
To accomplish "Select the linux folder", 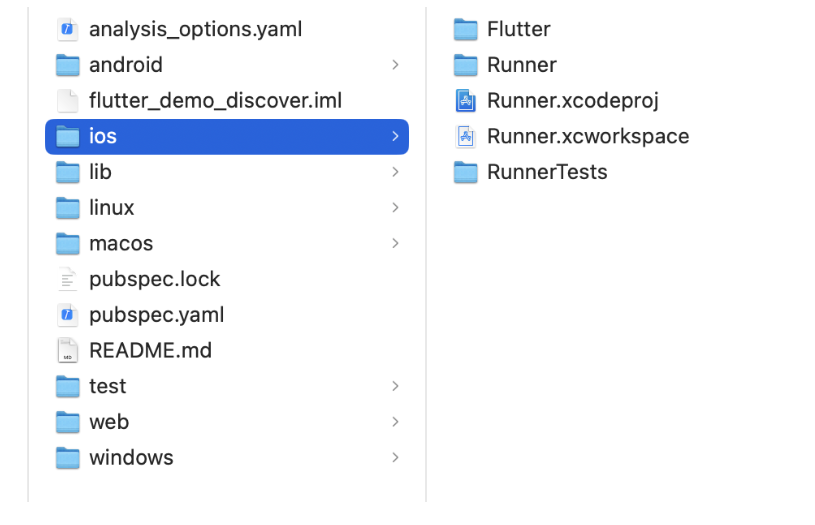I will 111,208.
